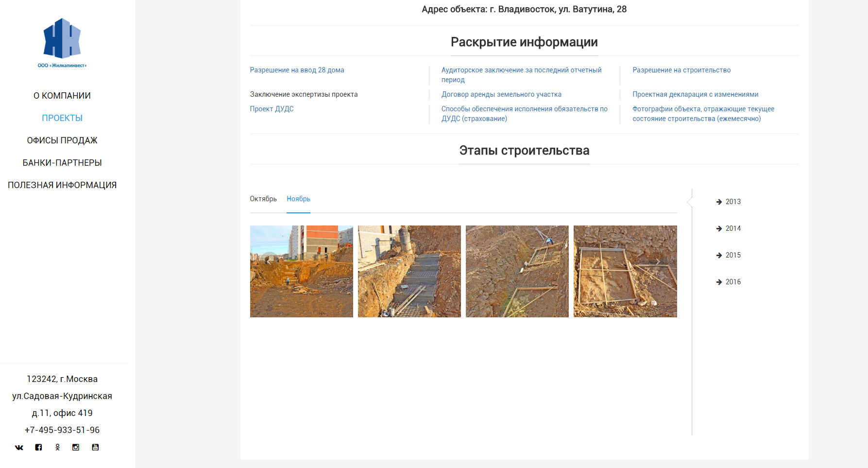
Task: Go to ОФИСЫ ПРОДАЖ menu item
Action: [x=62, y=140]
